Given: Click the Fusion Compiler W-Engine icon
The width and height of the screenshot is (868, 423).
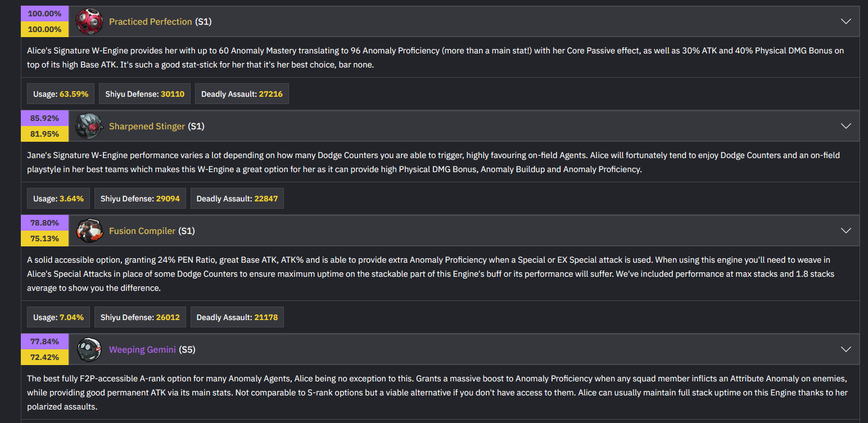Looking at the screenshot, I should 89,231.
